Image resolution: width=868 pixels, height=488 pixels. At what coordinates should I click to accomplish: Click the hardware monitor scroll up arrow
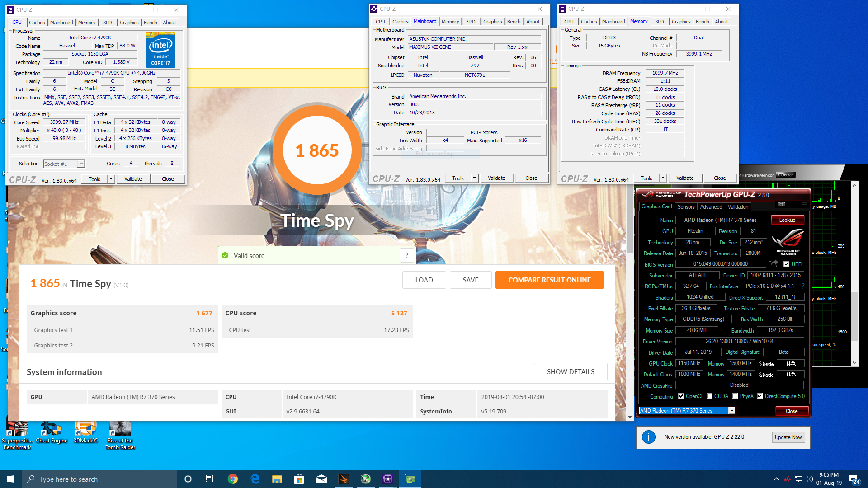coord(854,185)
